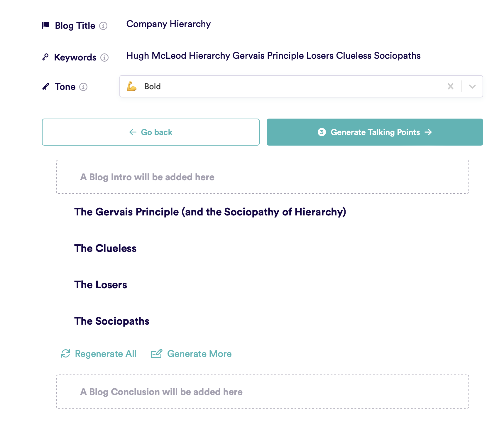Screen dimensions: 504x425
Task: Click the Regenerate All refresh icon
Action: (x=65, y=354)
